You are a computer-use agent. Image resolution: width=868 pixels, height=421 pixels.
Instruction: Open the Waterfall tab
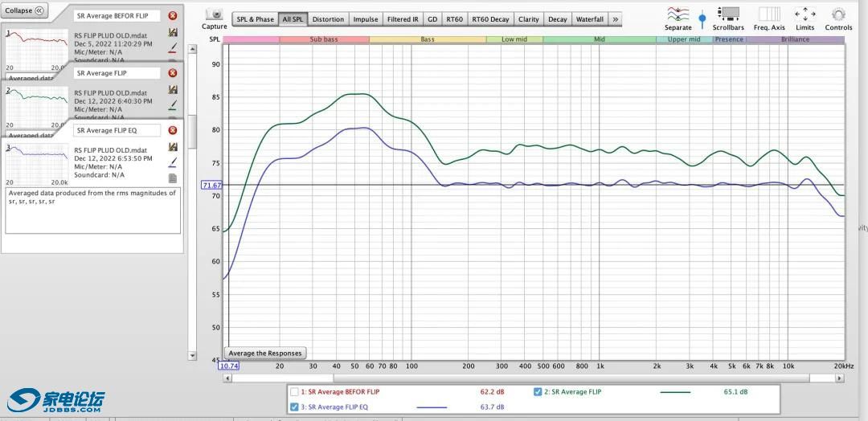click(x=590, y=19)
